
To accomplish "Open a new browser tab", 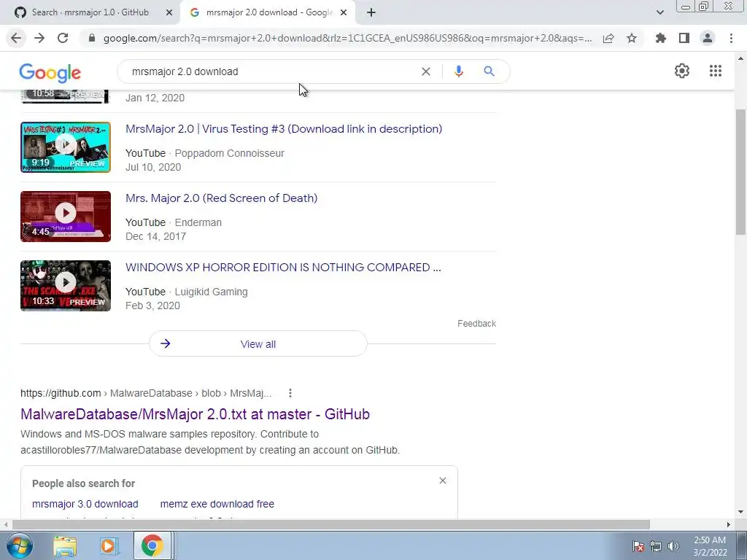I will pos(371,12).
